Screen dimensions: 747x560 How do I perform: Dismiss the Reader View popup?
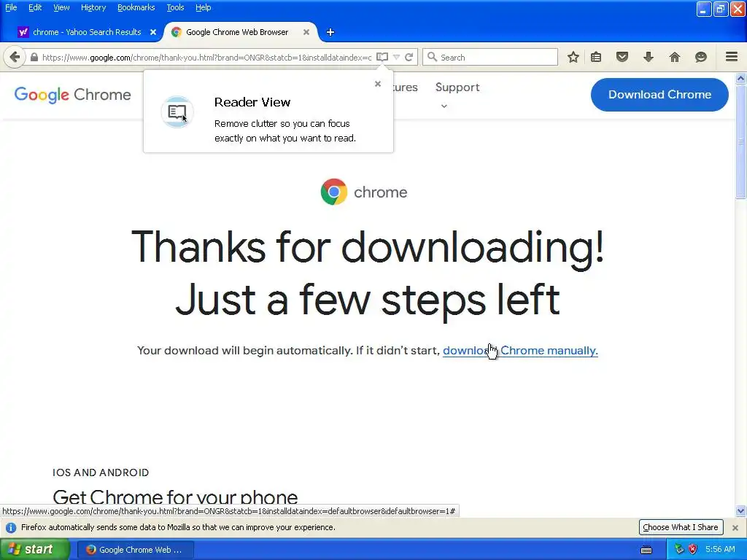[378, 84]
